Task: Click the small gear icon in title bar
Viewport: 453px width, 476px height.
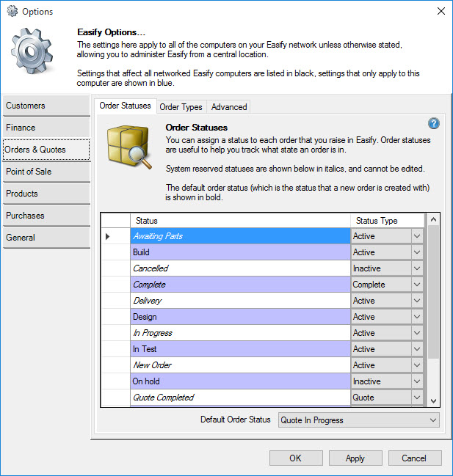Action: tap(12, 12)
